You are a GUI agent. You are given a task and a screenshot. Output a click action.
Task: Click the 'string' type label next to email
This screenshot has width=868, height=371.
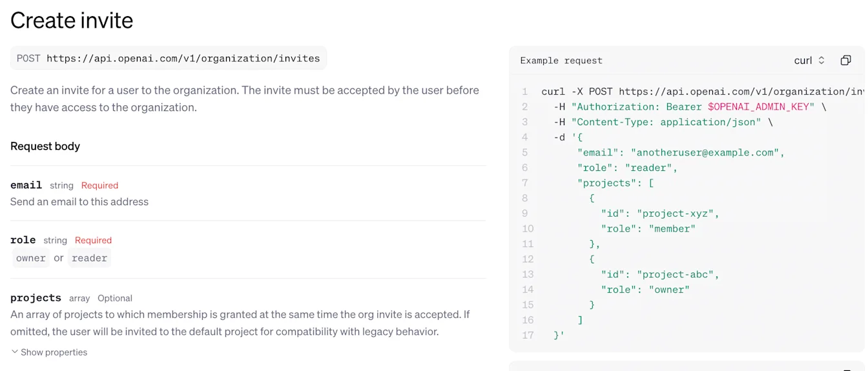[62, 185]
